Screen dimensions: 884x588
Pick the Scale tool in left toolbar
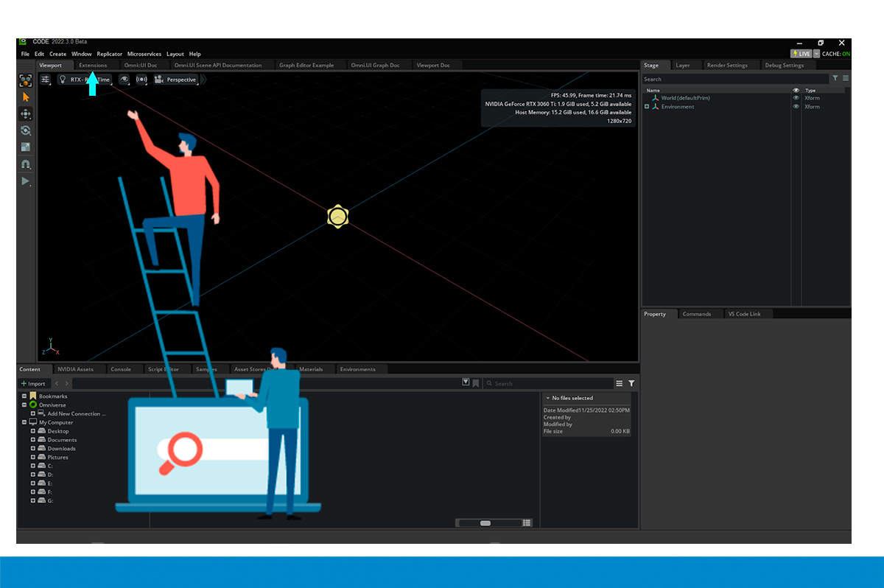(26, 147)
